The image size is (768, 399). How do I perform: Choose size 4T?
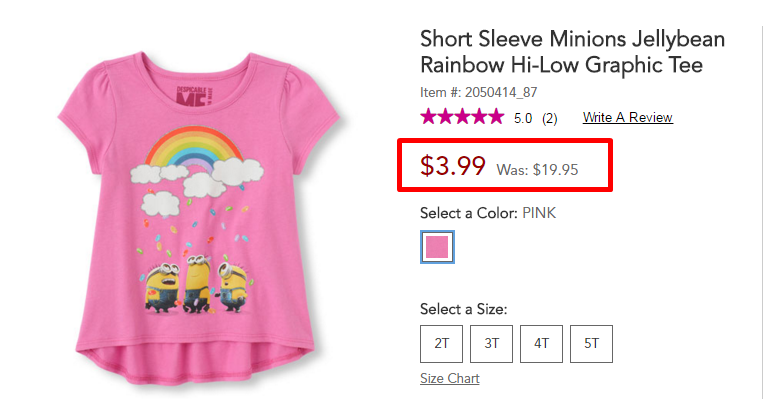[x=541, y=344]
